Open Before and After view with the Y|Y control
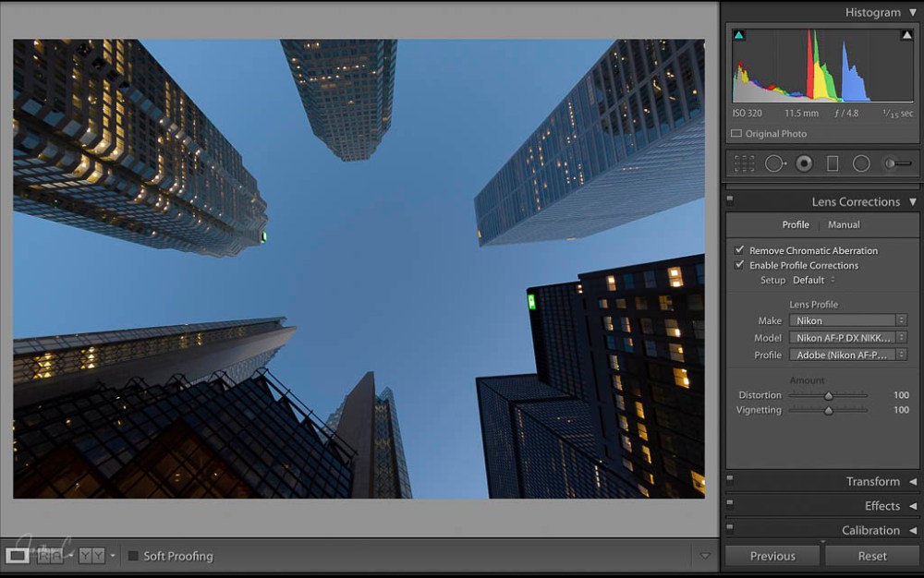 coord(91,556)
